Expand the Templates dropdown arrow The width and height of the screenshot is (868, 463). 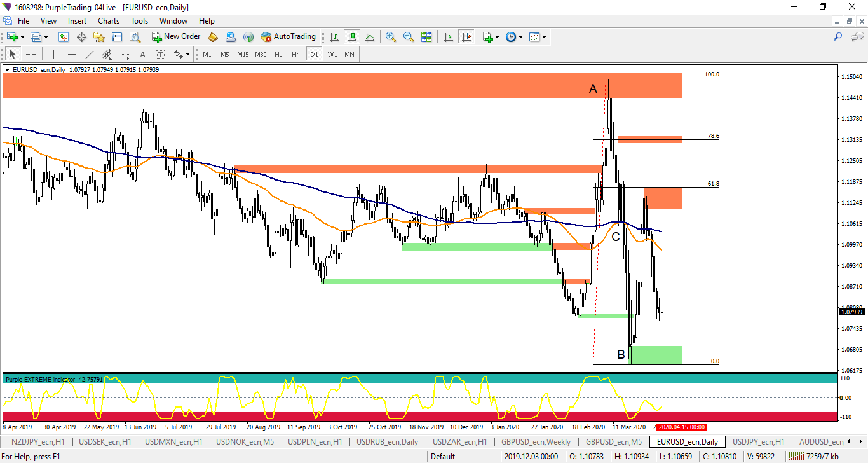click(544, 37)
